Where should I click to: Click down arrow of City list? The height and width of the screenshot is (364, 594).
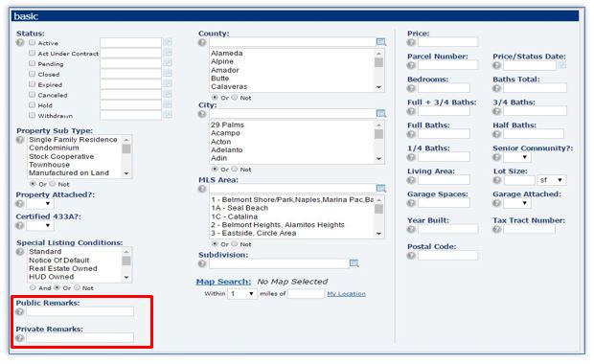point(378,159)
